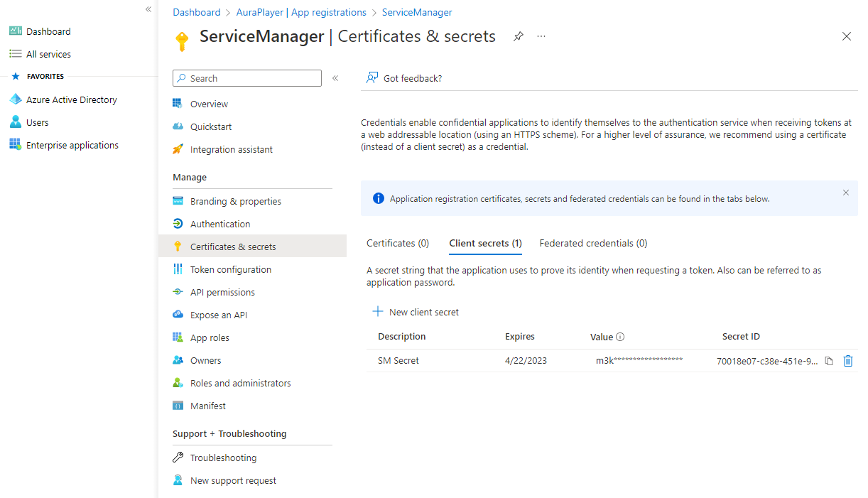Collapse the ServiceManager resource menu
Screen dimensions: 868x498
pos(335,78)
